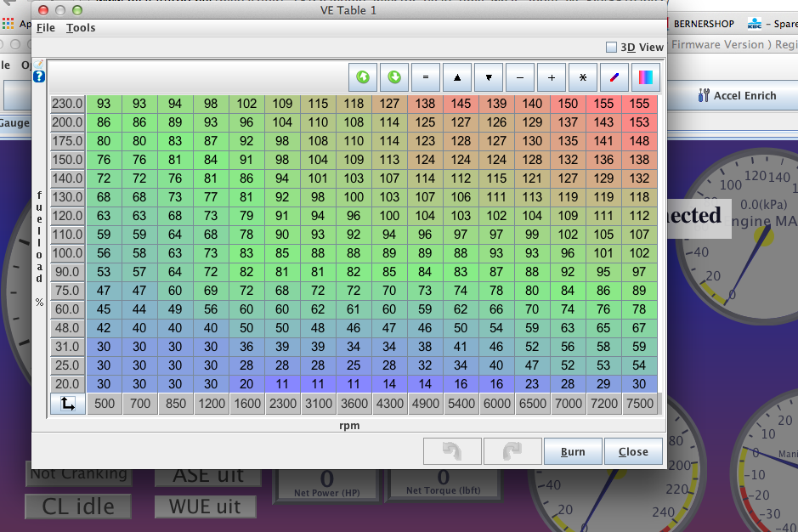Click the black down-triangle decrement button

(x=489, y=77)
